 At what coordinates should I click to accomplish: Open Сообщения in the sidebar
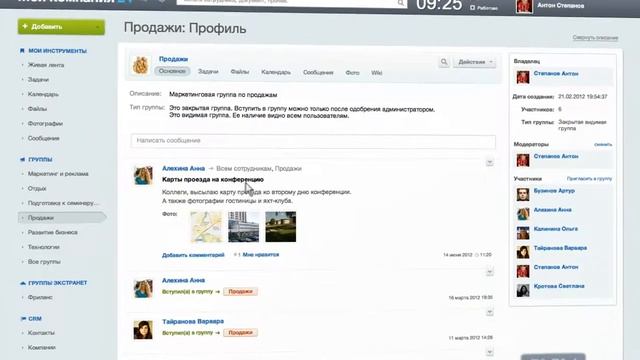point(44,138)
